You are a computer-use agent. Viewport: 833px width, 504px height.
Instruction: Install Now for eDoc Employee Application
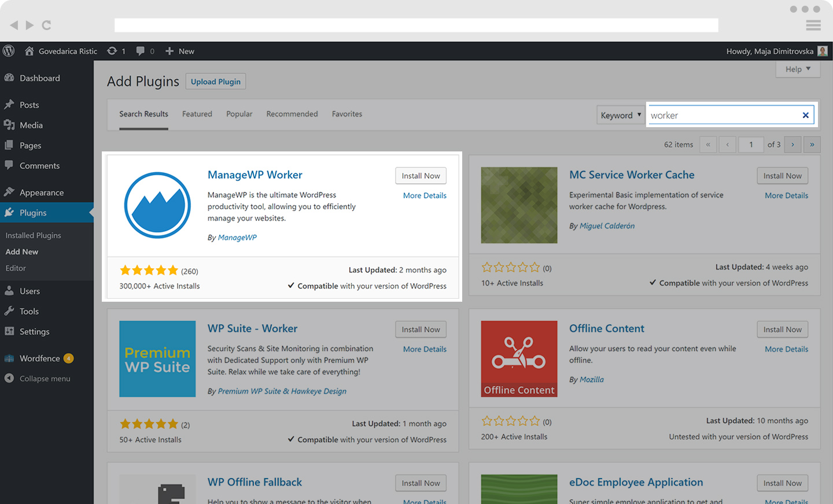point(782,483)
